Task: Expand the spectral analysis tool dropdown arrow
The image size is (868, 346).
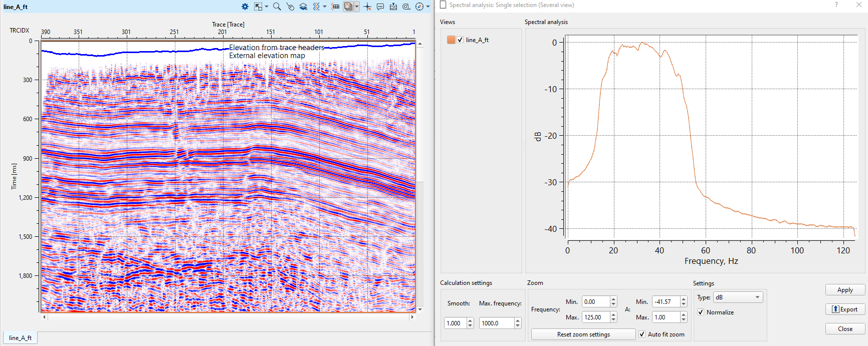Action: click(x=357, y=7)
